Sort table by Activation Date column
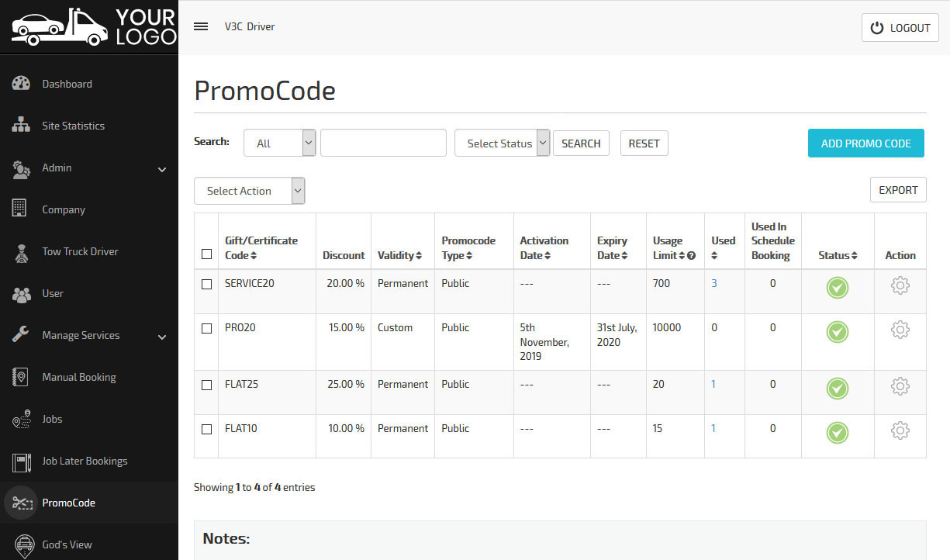The width and height of the screenshot is (950, 560). [544, 248]
